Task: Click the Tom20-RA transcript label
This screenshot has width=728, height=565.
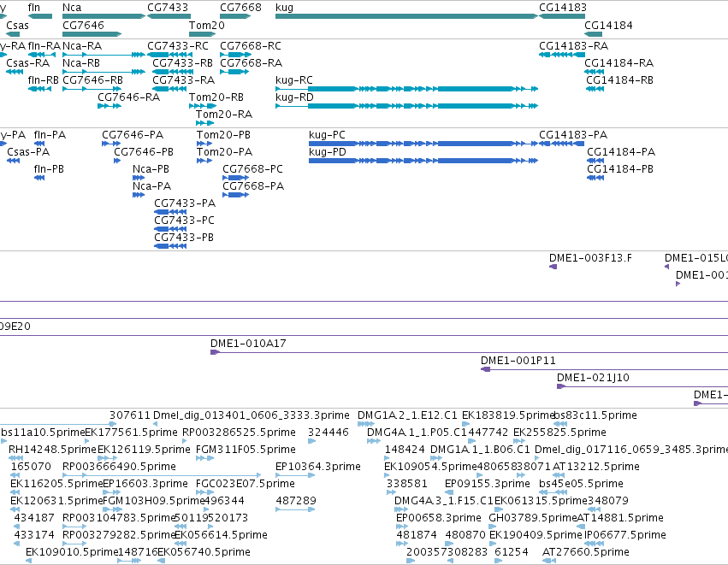Action: (224, 115)
